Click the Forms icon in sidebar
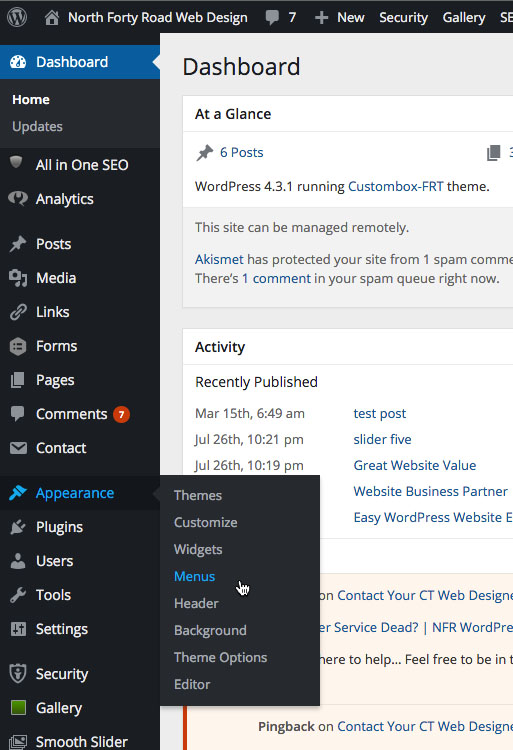 [x=18, y=346]
